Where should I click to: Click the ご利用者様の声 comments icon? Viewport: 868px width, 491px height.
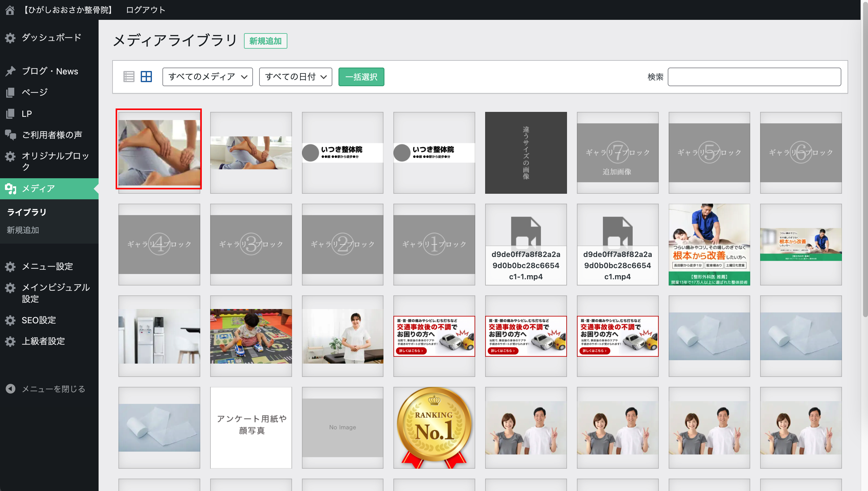(x=11, y=135)
